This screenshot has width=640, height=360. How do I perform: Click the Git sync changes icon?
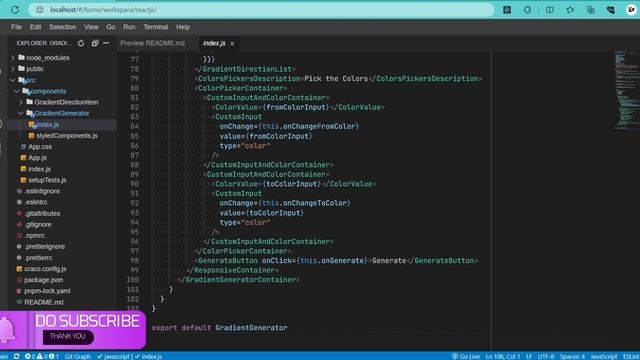tap(16, 356)
